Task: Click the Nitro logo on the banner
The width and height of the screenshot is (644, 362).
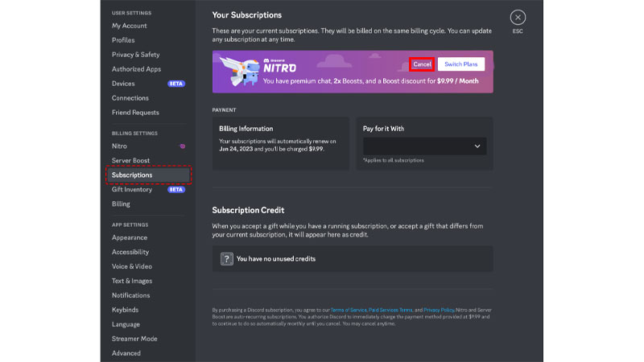Action: [279, 65]
